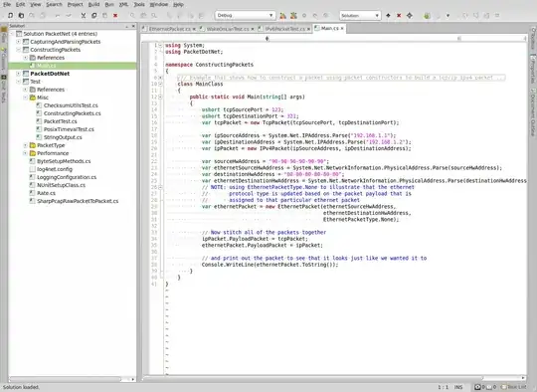Click the Solution pad horizontal scrollbar
Viewport: 537px width, 392px height.
(x=66, y=379)
